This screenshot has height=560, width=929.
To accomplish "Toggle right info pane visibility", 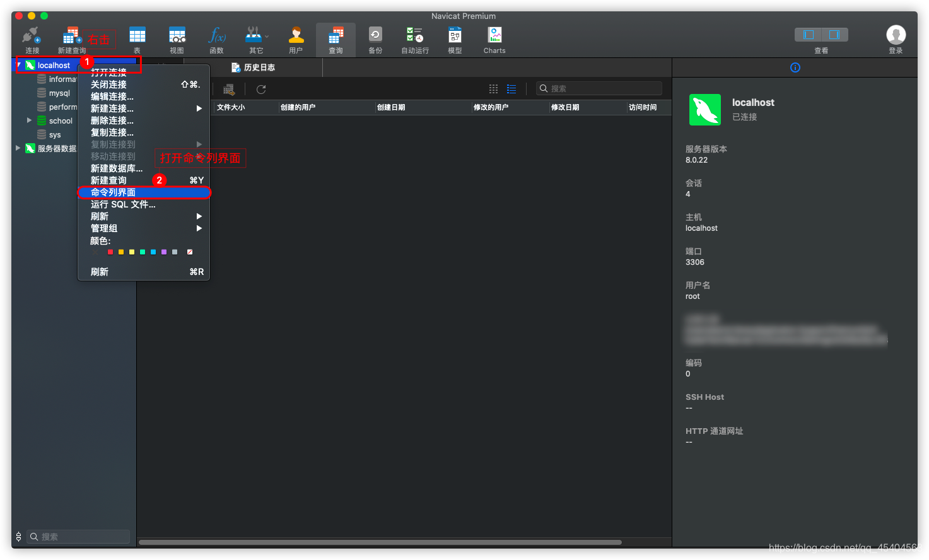I will click(x=834, y=35).
